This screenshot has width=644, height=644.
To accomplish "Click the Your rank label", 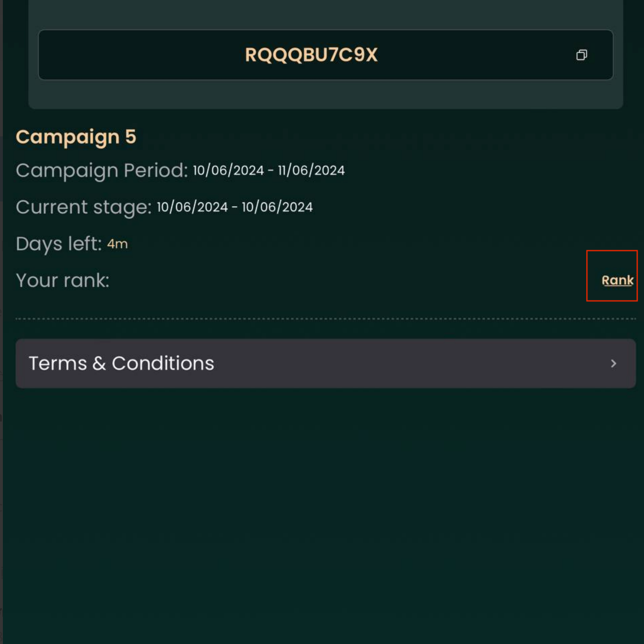I will click(x=63, y=280).
